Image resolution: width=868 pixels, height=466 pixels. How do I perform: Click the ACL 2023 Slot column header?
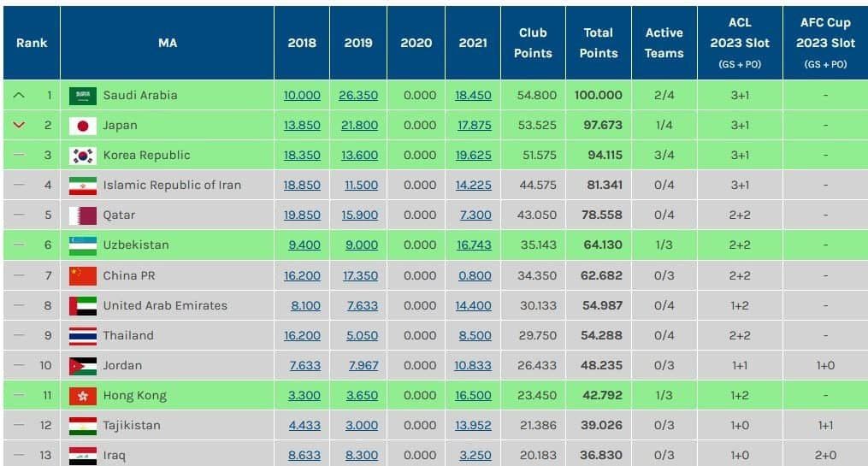tap(740, 43)
